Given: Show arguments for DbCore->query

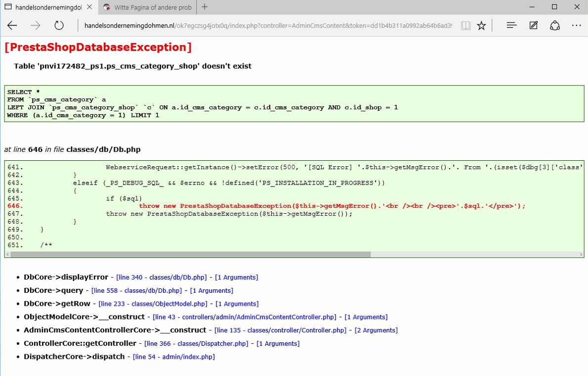Looking at the screenshot, I should coord(211,290).
